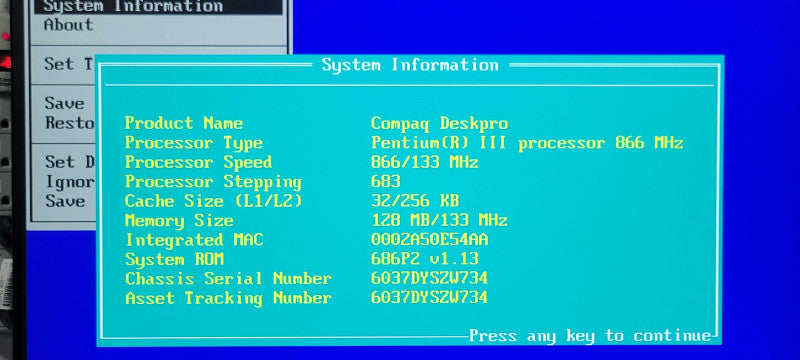This screenshot has width=800, height=360.
Task: Select the stepping value 683
Action: 386,182
